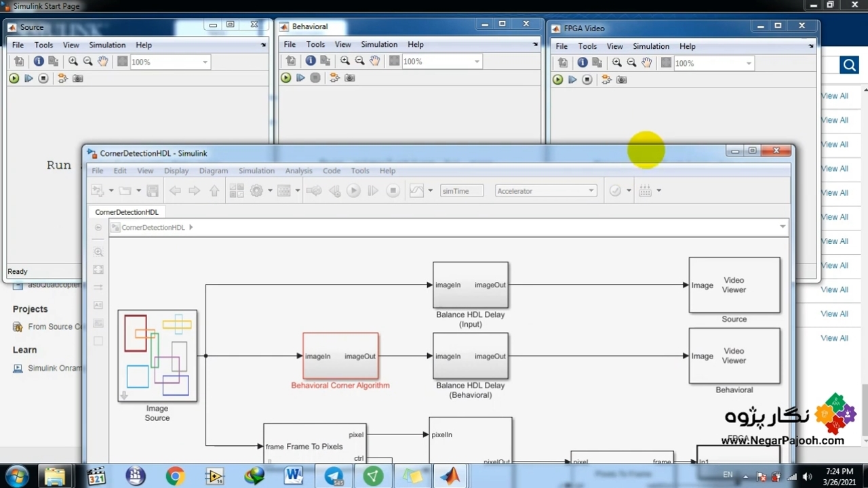Viewport: 868px width, 488px height.
Task: Click Run in the Source viewer
Action: [x=14, y=79]
